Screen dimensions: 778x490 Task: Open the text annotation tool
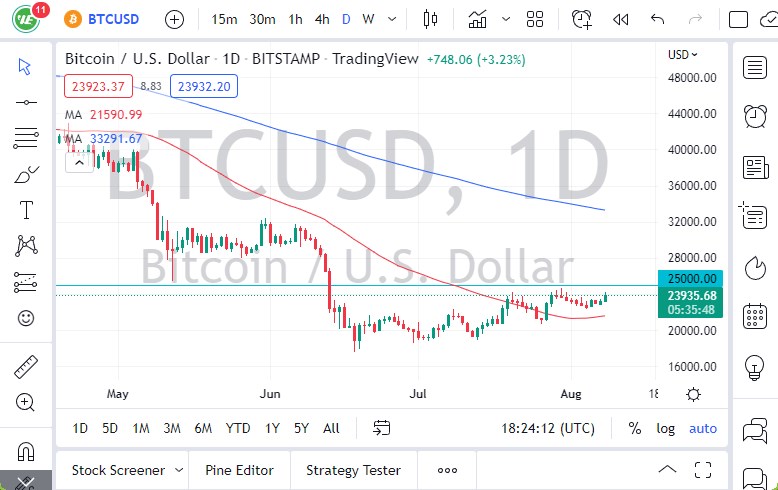coord(25,210)
